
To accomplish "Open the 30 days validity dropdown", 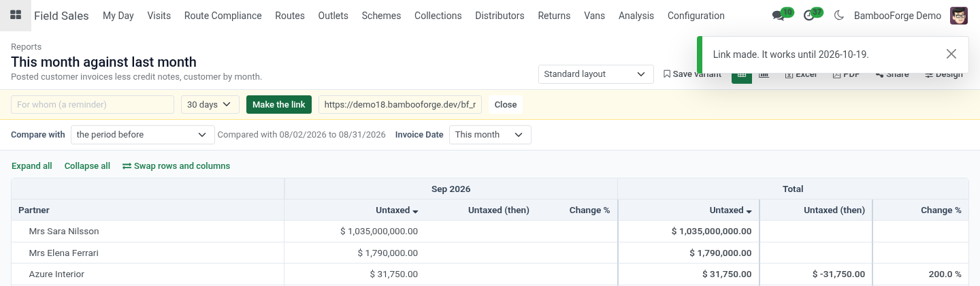I will tap(210, 104).
